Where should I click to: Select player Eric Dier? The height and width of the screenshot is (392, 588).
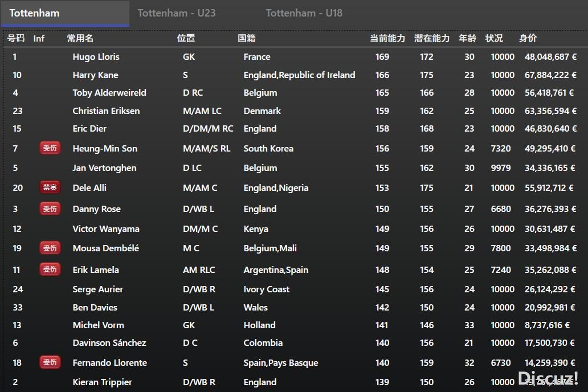[x=89, y=129]
